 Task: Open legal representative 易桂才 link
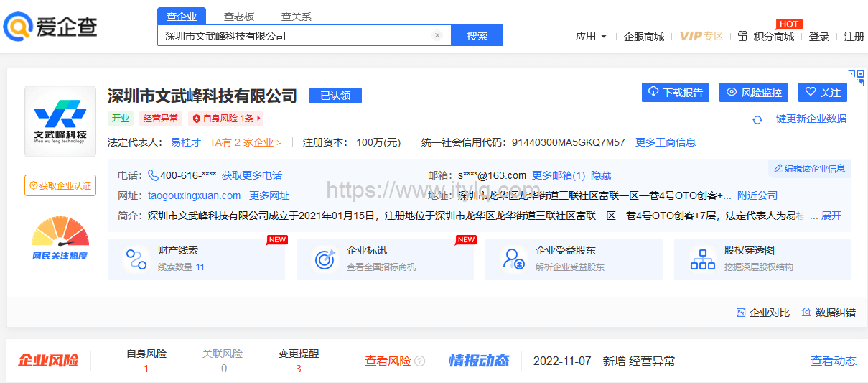click(186, 142)
